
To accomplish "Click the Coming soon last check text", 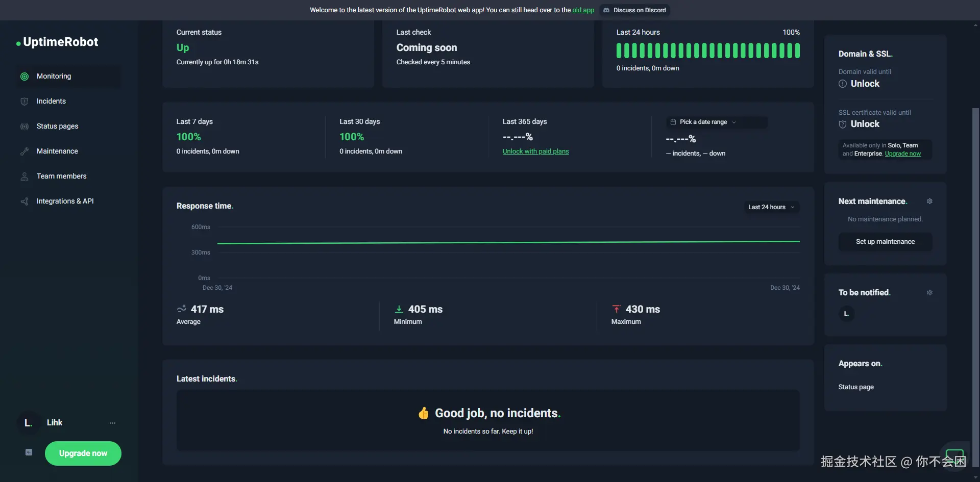I will pyautogui.click(x=427, y=47).
